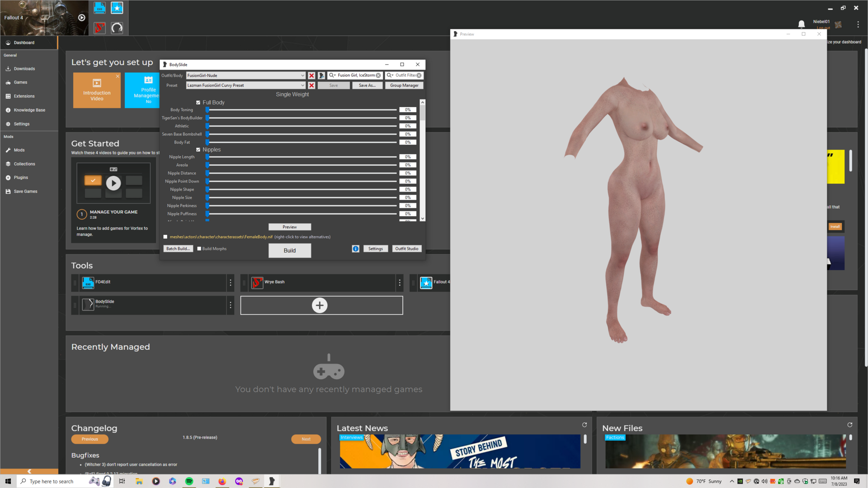Open group filter search options magnifier
The image size is (868, 488).
[332, 75]
